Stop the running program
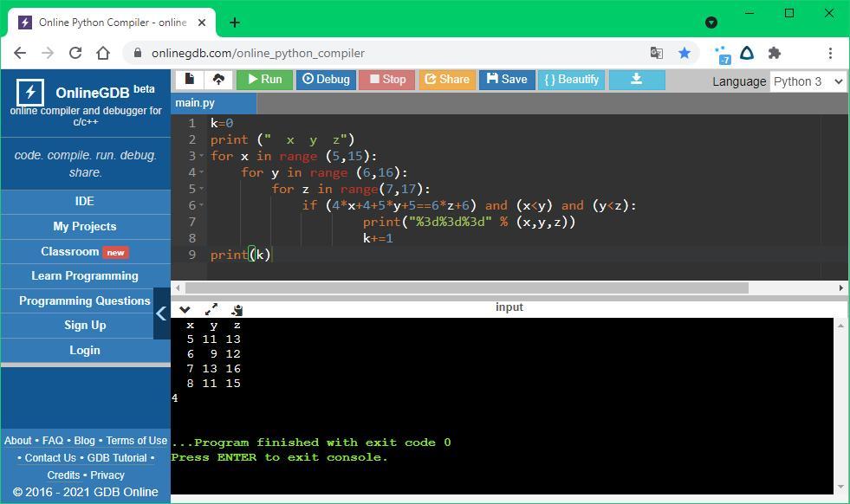Viewport: 850px width, 504px height. tap(387, 79)
